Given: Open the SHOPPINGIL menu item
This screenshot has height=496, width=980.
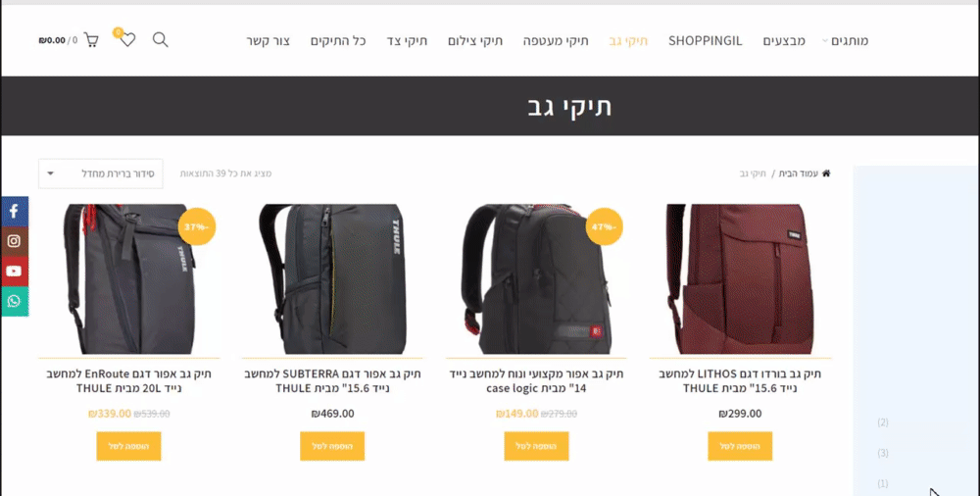Looking at the screenshot, I should point(705,40).
